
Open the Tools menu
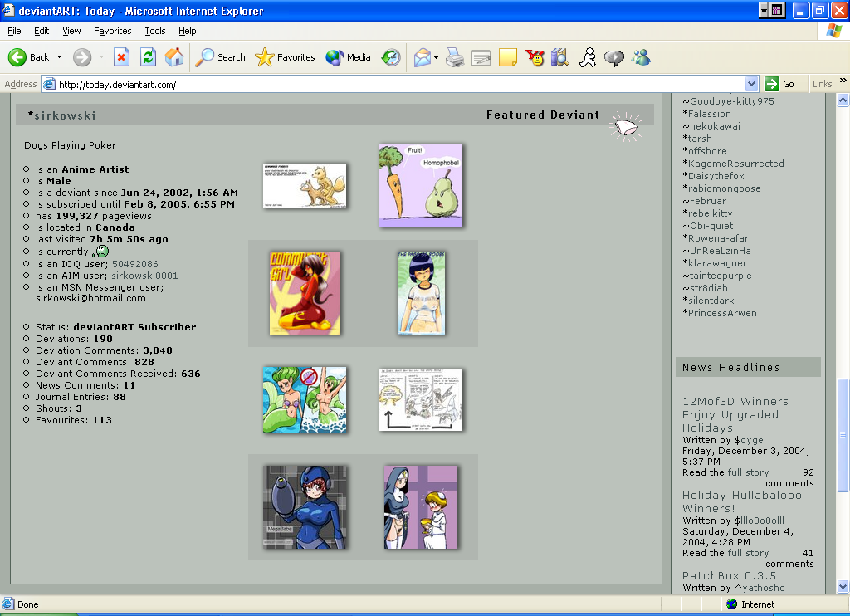coord(155,31)
